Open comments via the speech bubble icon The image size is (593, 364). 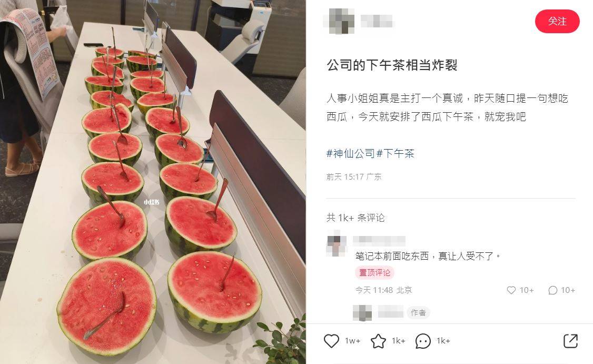coord(423,341)
